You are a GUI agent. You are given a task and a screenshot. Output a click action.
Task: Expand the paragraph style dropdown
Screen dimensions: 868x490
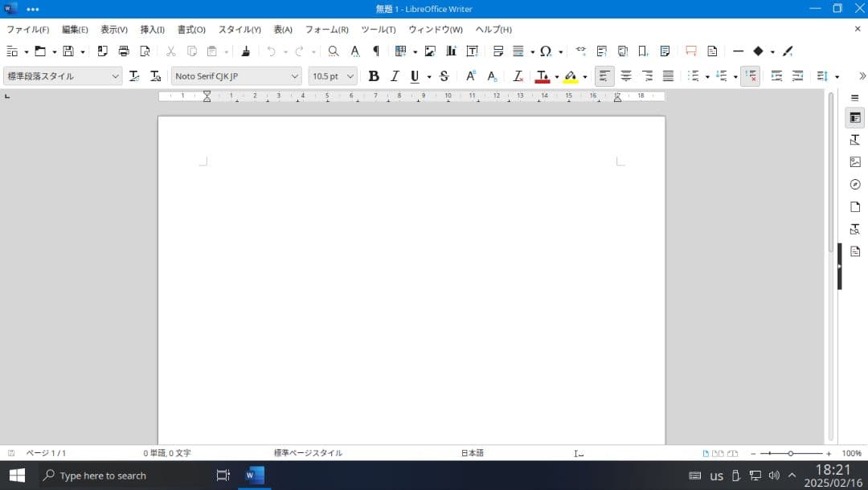pyautogui.click(x=116, y=76)
